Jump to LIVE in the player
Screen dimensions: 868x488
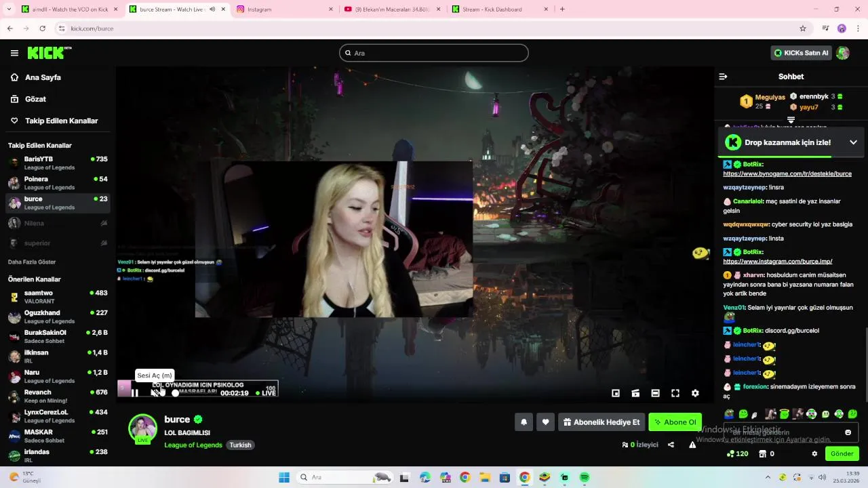click(266, 393)
